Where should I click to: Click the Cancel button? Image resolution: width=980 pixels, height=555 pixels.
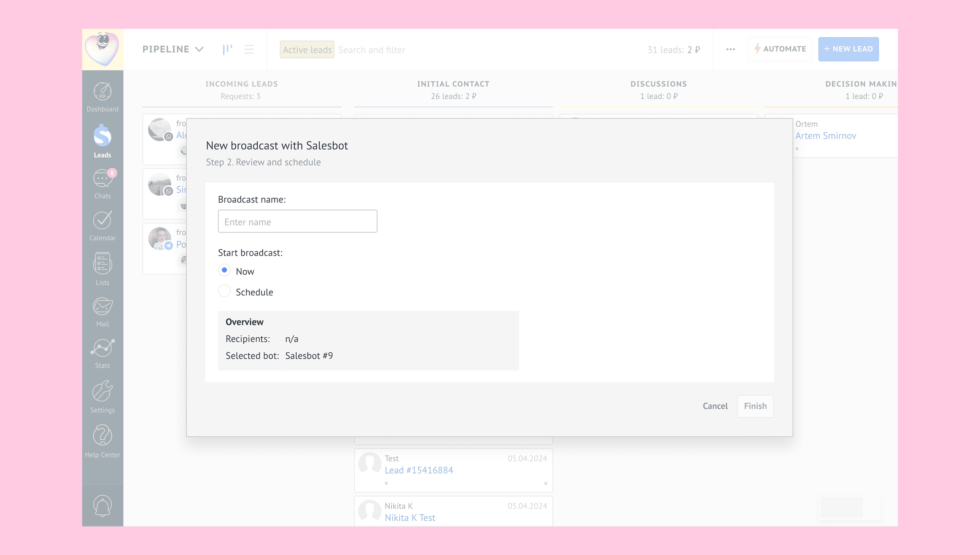[715, 406]
